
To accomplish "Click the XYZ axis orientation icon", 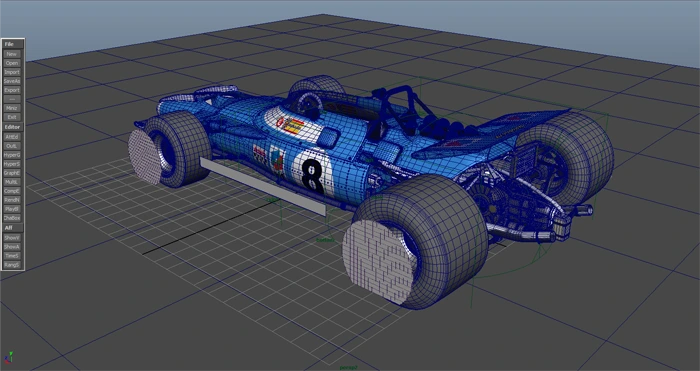I will point(8,357).
